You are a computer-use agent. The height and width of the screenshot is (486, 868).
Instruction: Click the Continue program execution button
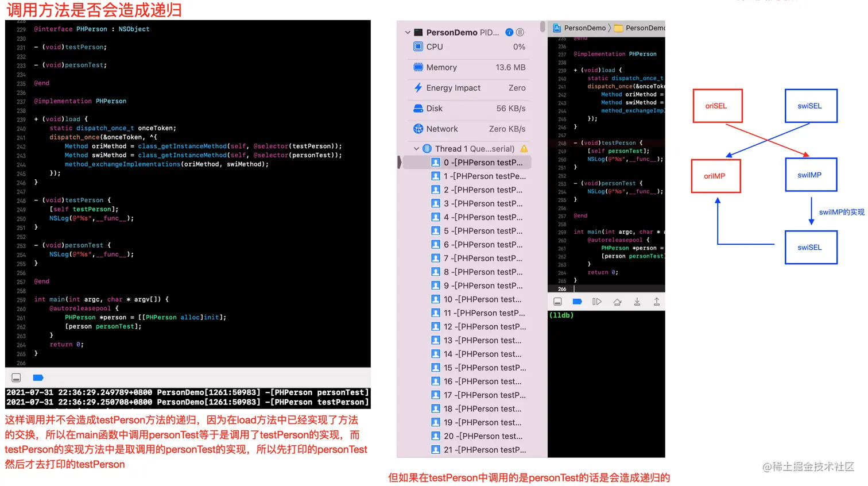pos(596,301)
